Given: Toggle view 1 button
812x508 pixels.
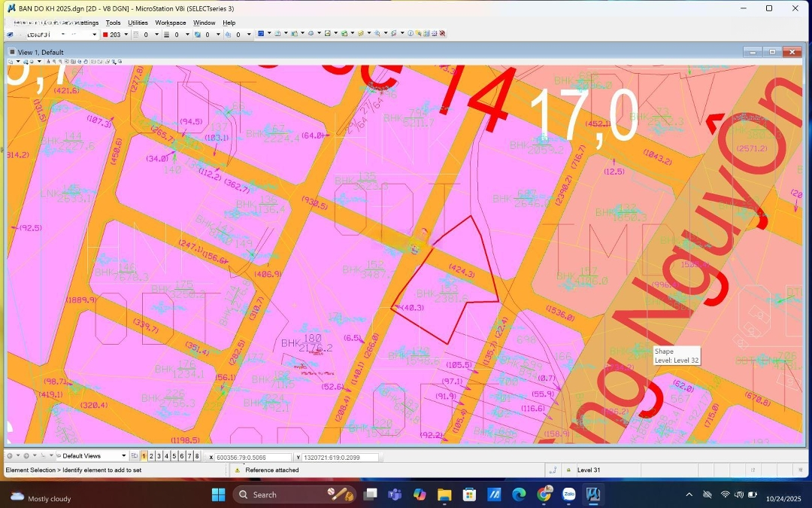Looking at the screenshot, I should (144, 456).
